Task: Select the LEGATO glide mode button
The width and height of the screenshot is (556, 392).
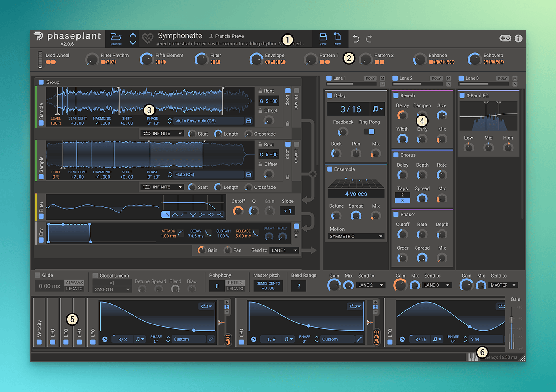Action: (x=74, y=289)
